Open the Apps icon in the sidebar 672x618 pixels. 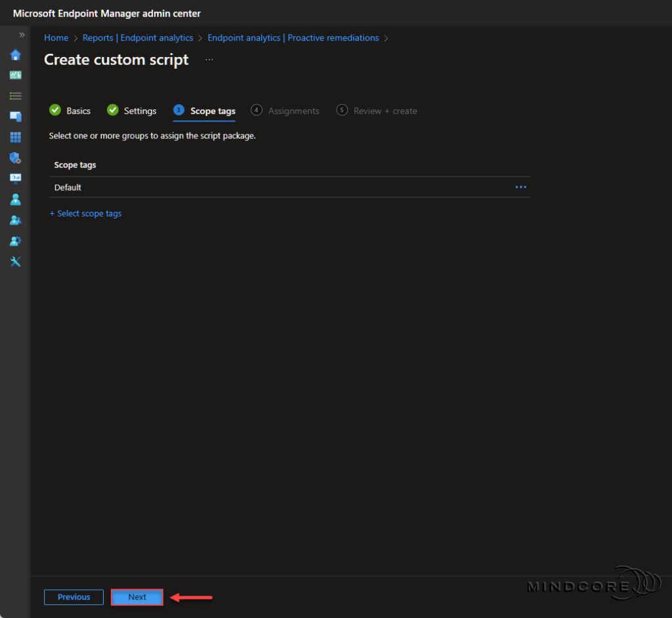15,137
